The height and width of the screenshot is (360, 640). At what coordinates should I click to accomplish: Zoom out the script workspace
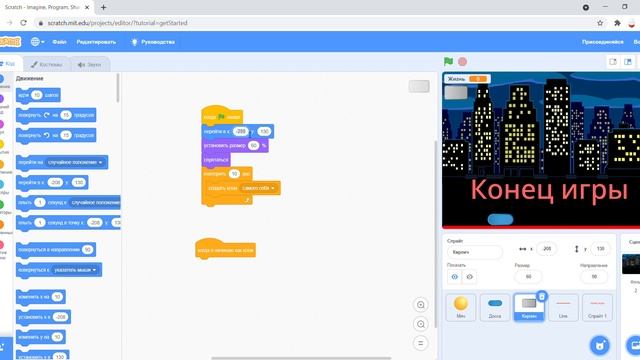[x=420, y=324]
